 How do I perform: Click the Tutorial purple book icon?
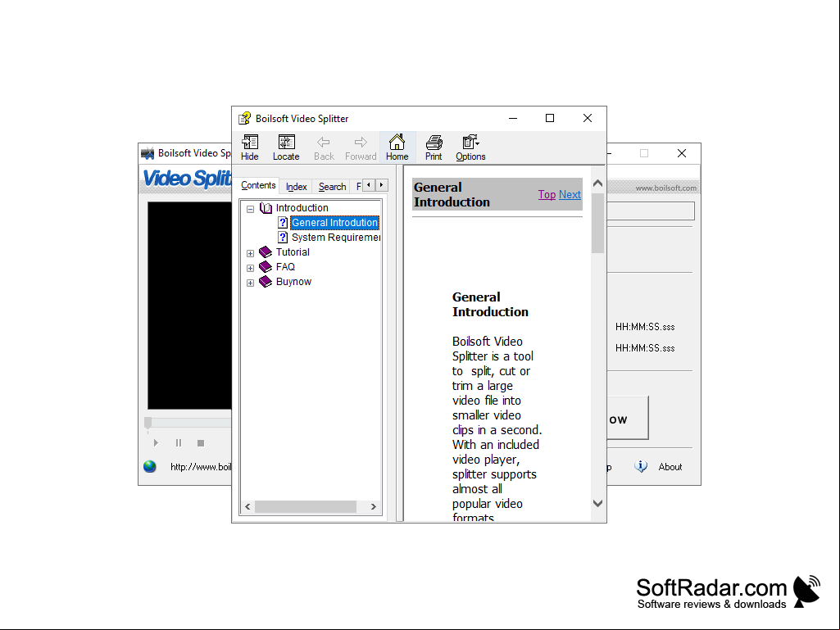point(266,252)
